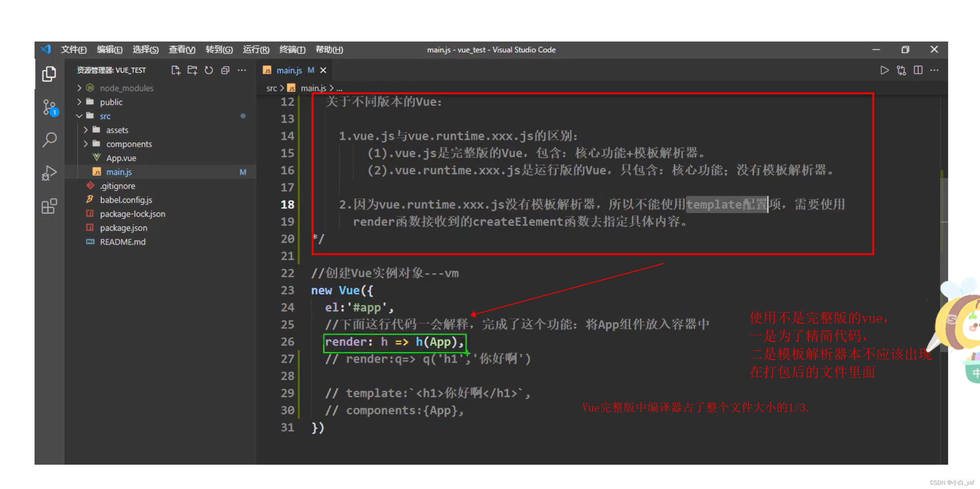Minimize the VS Code window
980x489 pixels.
pos(876,50)
